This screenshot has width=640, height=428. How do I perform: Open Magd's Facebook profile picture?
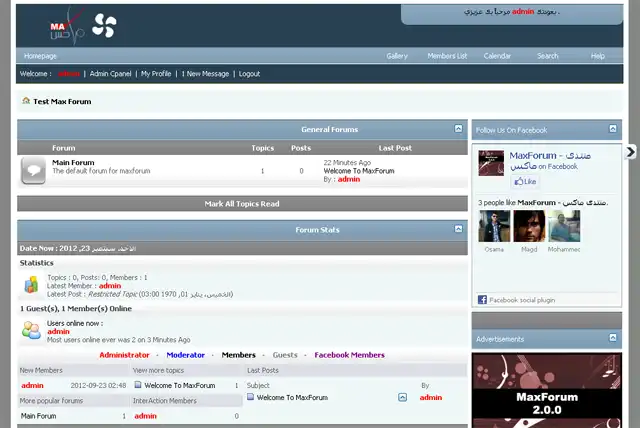[x=529, y=226]
